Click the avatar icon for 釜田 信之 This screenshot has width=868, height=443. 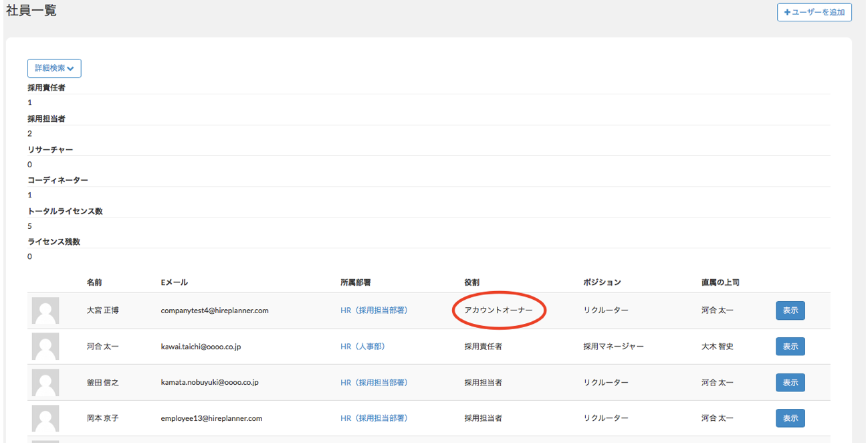pos(45,383)
